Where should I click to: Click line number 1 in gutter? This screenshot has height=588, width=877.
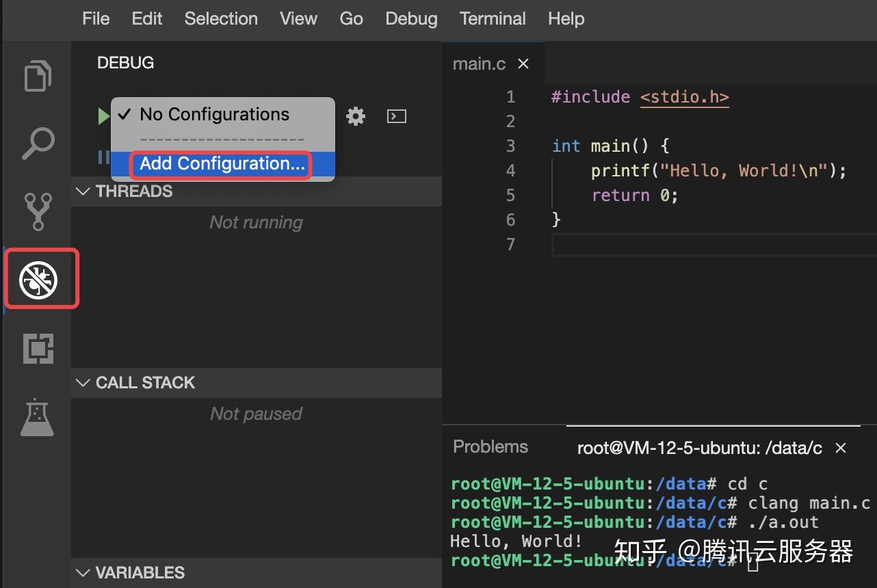coord(510,96)
